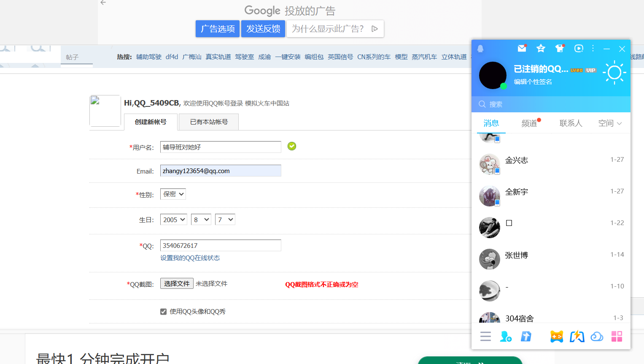This screenshot has height=364, width=644.
Task: Switch to the 联系人 contacts tab
Action: click(x=571, y=123)
